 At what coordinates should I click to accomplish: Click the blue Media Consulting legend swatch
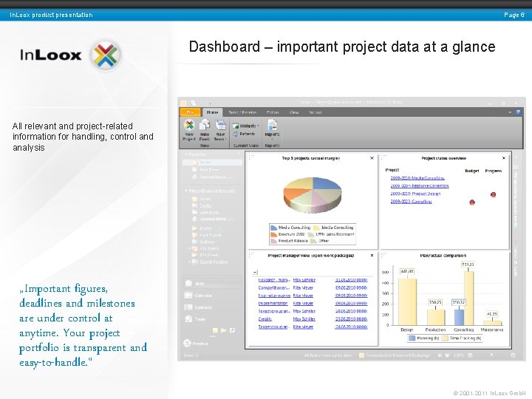pyautogui.click(x=273, y=228)
